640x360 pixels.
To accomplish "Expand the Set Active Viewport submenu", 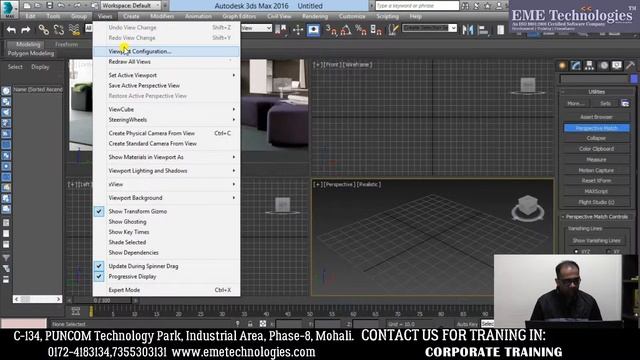I will pos(167,75).
